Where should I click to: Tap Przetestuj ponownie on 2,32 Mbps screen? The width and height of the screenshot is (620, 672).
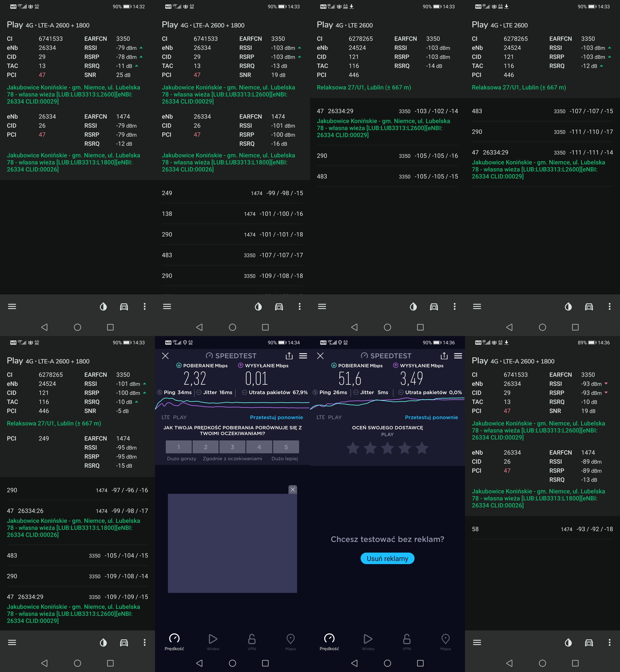(276, 417)
